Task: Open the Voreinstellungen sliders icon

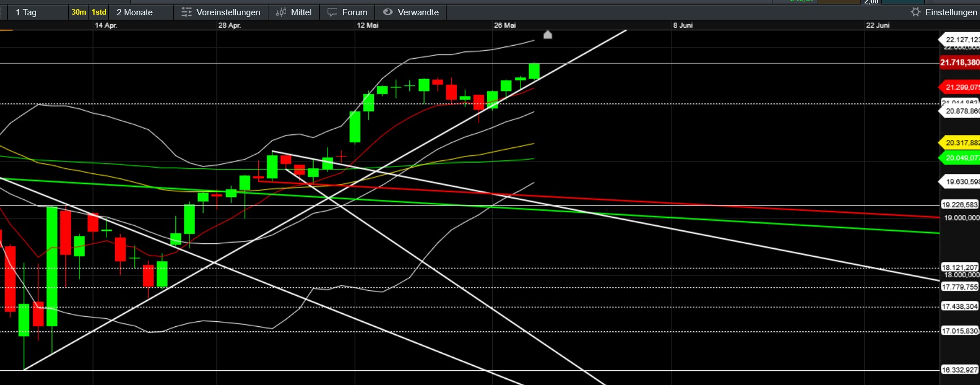Action: pyautogui.click(x=187, y=12)
